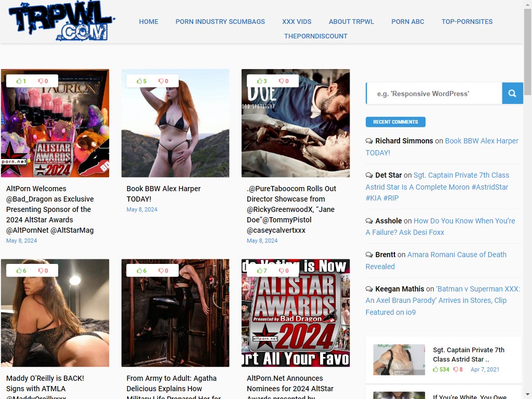Open AltStar Awards 2024 Bad Dragon thumbnail
The height and width of the screenshot is (399, 532).
(x=55, y=123)
